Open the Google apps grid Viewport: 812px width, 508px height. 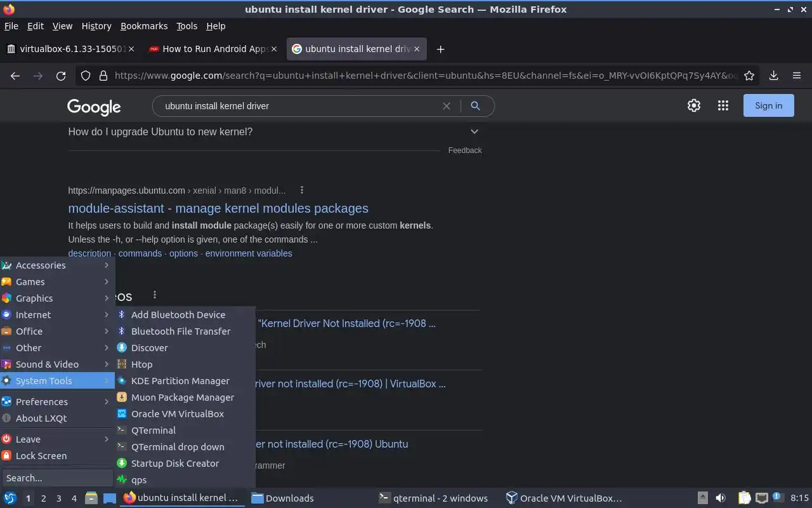[x=723, y=105]
